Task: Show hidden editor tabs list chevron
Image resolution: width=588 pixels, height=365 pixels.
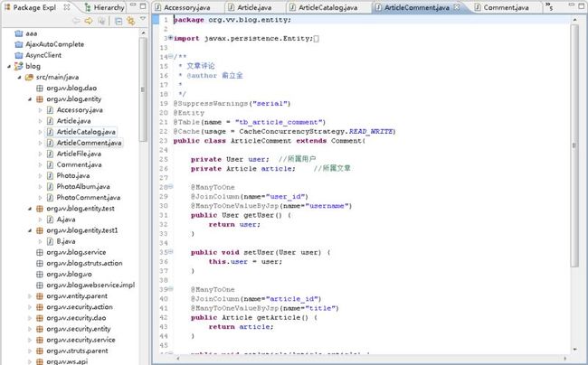Action: point(549,6)
